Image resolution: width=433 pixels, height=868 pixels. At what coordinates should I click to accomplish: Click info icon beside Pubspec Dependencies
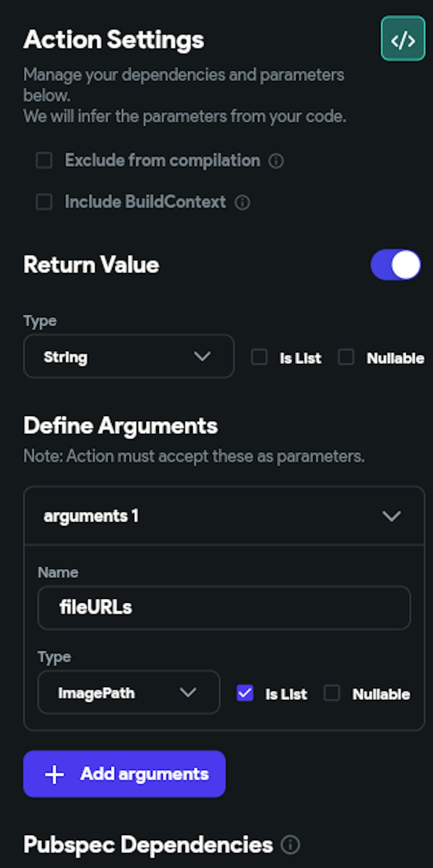290,845
